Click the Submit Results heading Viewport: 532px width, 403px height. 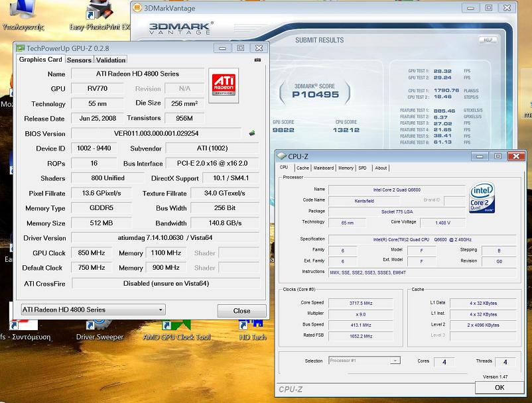[319, 40]
